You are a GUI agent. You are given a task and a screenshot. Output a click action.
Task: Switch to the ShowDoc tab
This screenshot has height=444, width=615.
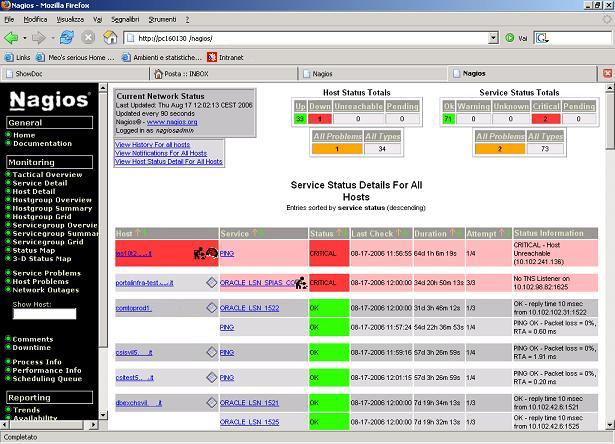(75, 73)
